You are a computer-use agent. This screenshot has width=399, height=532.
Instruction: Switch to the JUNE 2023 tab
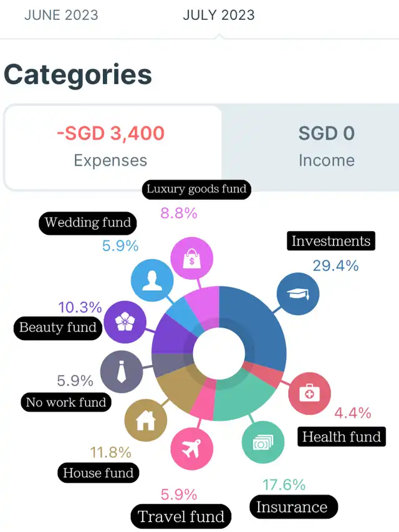coord(61,16)
